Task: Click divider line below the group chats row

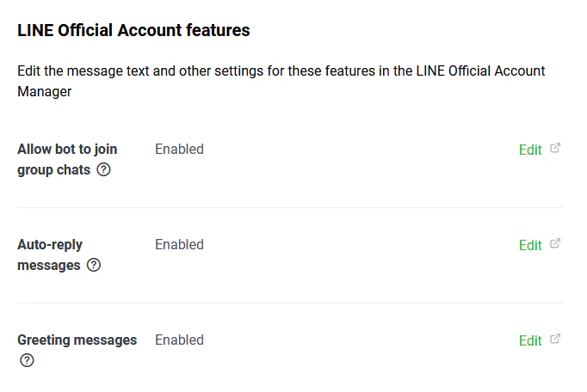Action: pos(291,207)
